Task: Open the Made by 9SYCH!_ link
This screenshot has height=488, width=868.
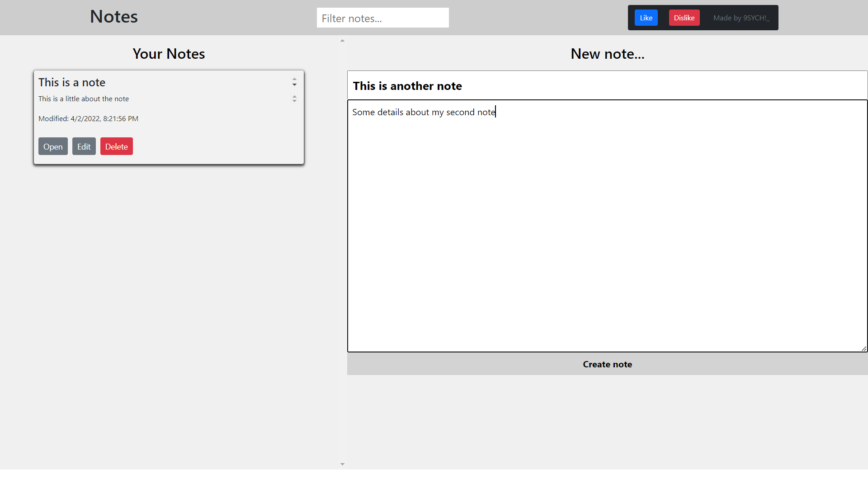Action: pos(741,18)
